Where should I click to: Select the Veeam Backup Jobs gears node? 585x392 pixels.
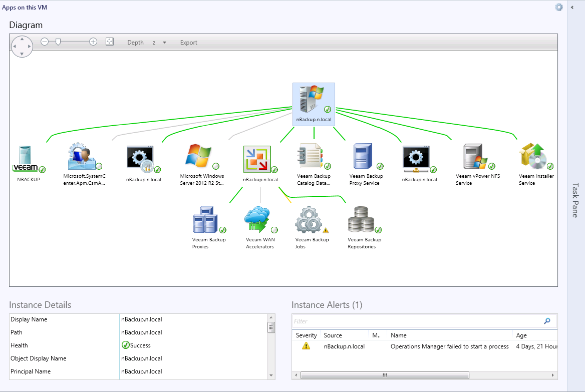312,227
